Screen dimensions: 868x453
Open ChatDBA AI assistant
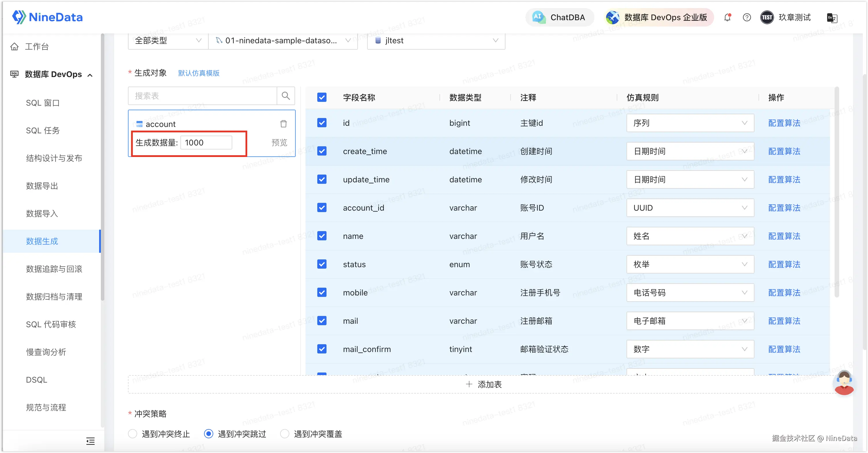point(560,18)
